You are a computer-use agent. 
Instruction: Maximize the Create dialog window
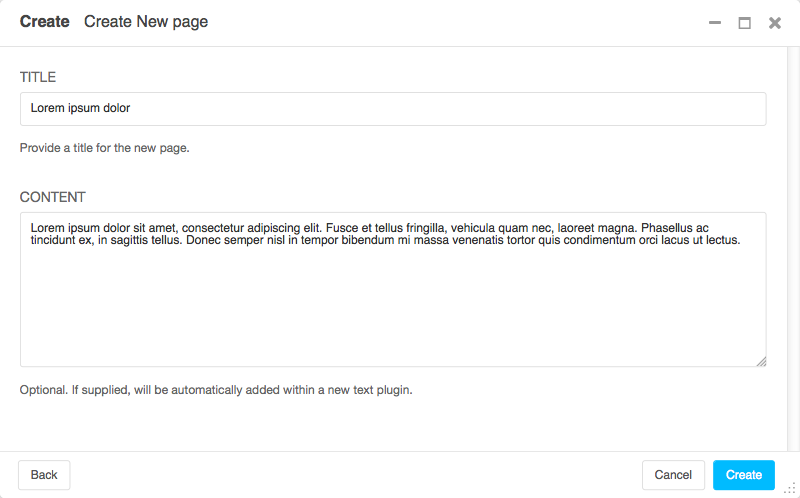point(744,23)
